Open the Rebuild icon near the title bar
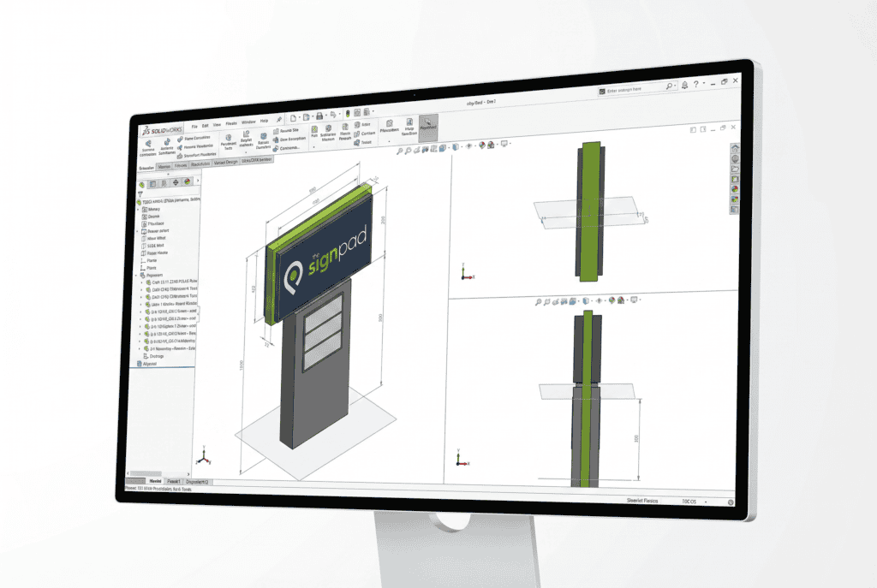This screenshot has width=877, height=588. coord(348,112)
